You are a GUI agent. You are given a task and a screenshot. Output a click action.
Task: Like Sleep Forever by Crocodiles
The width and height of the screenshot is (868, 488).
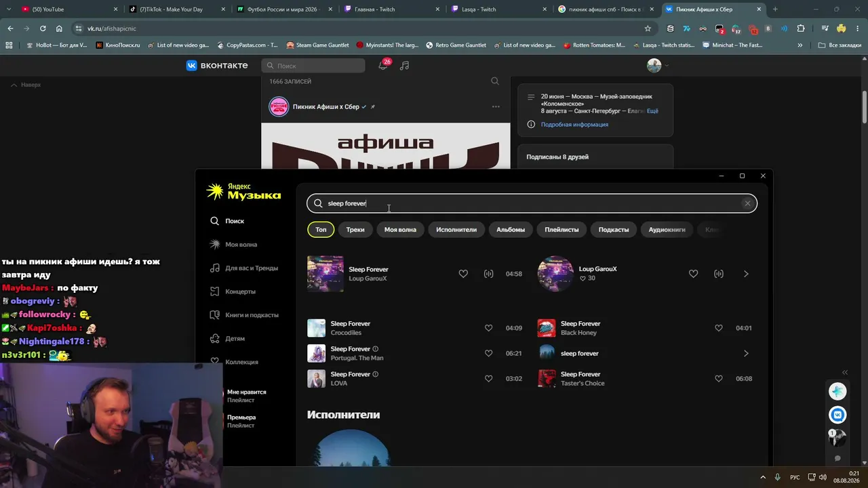click(488, 328)
